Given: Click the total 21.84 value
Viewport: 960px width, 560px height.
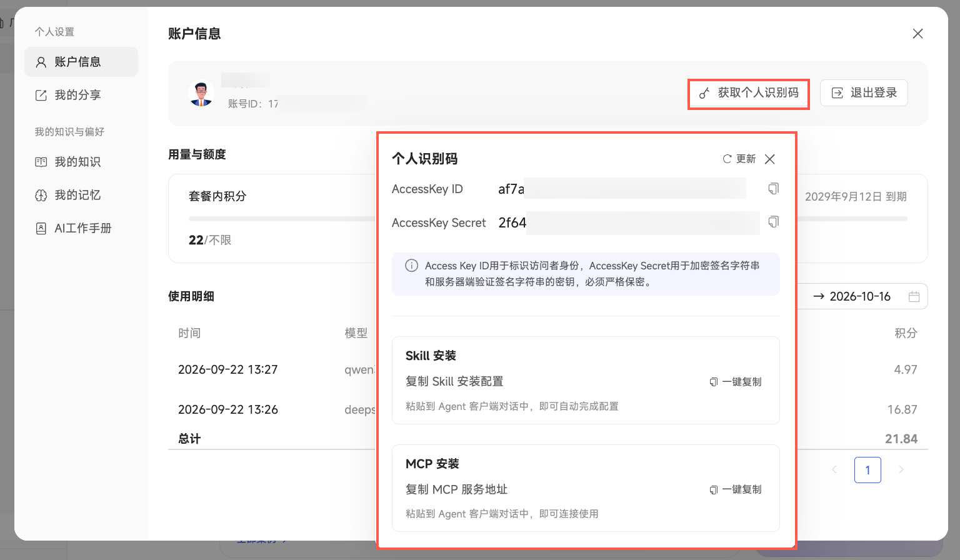Looking at the screenshot, I should pos(901,439).
